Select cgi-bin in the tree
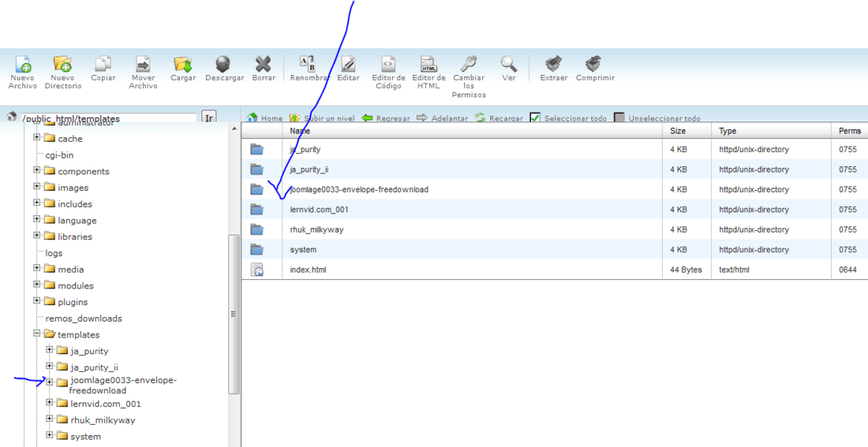Viewport: 868px width, 447px height. coord(59,155)
